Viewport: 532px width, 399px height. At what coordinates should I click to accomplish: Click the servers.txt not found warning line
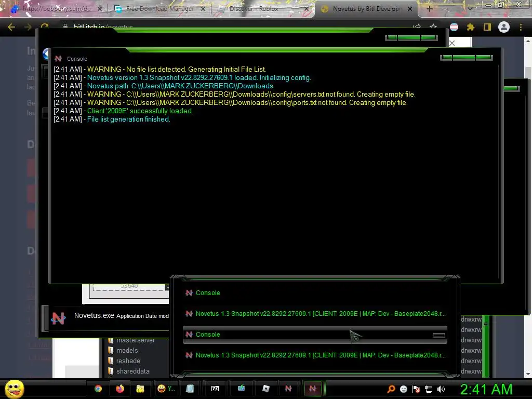(234, 95)
